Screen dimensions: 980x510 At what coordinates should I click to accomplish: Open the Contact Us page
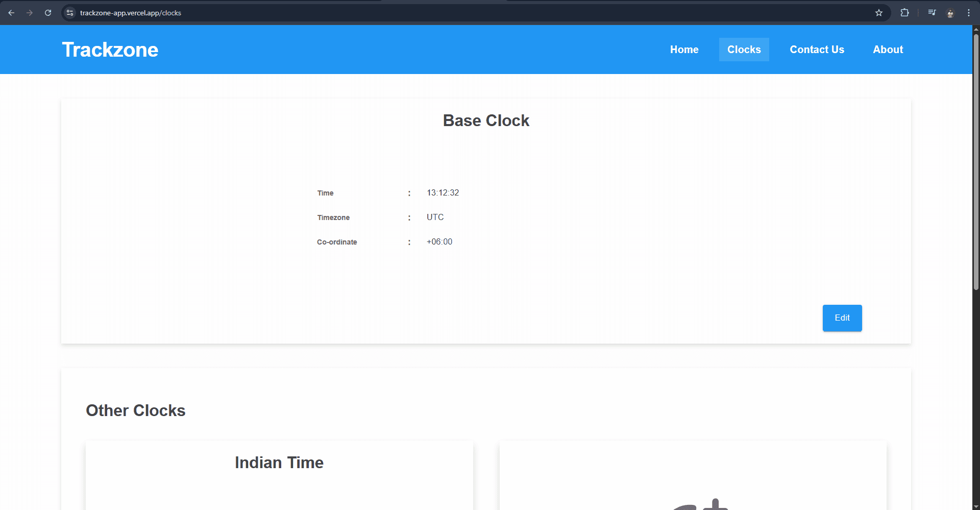point(817,49)
